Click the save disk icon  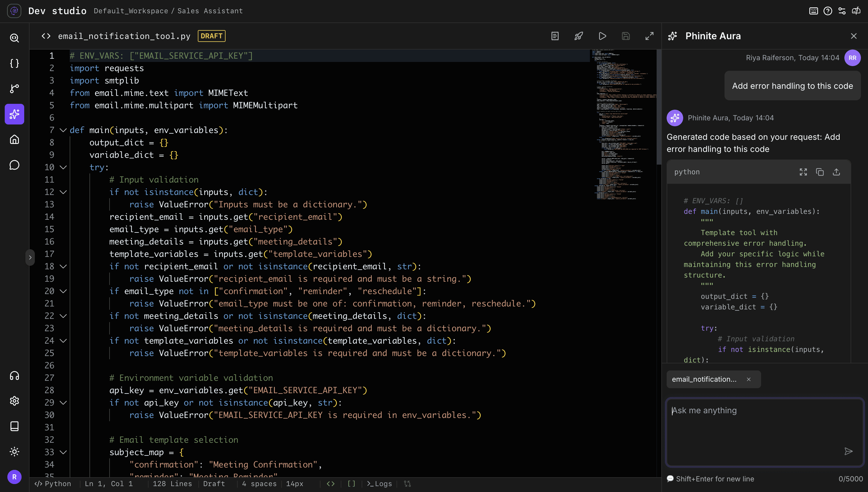(626, 36)
